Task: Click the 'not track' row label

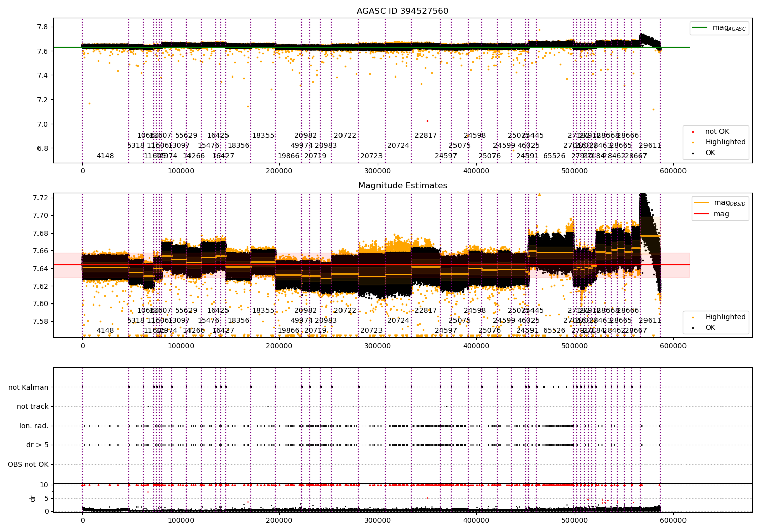Action: tap(32, 406)
